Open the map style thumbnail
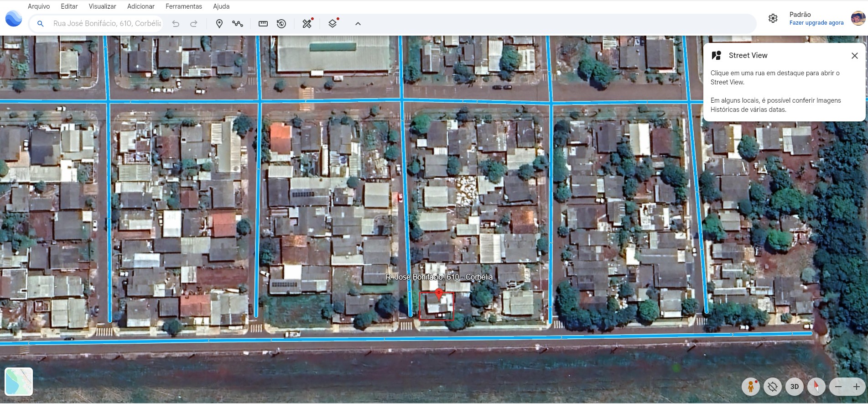The height and width of the screenshot is (404, 868). pyautogui.click(x=19, y=381)
